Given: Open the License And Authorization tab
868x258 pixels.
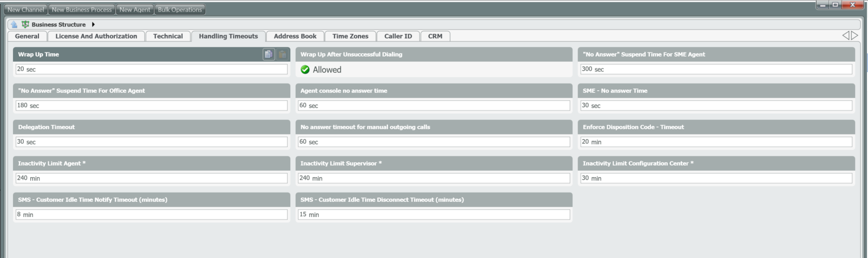Looking at the screenshot, I should pos(96,36).
